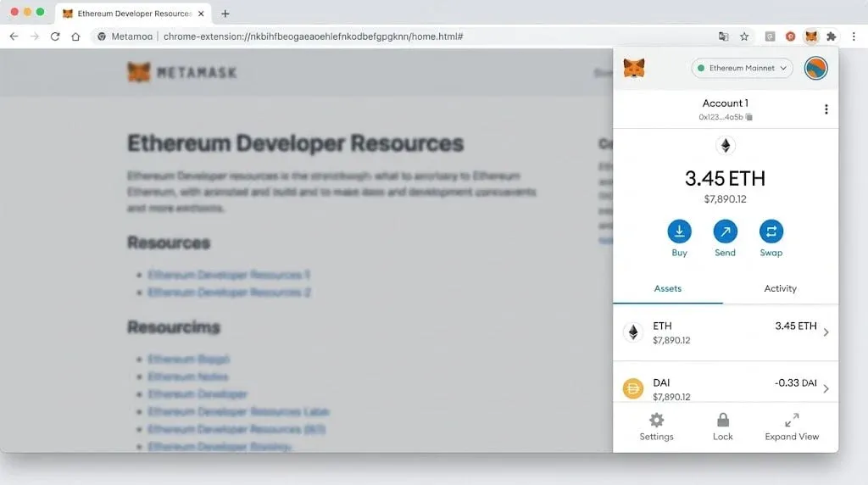Screen dimensions: 868x485
Task: Click the DAI token icon
Action: (x=632, y=388)
